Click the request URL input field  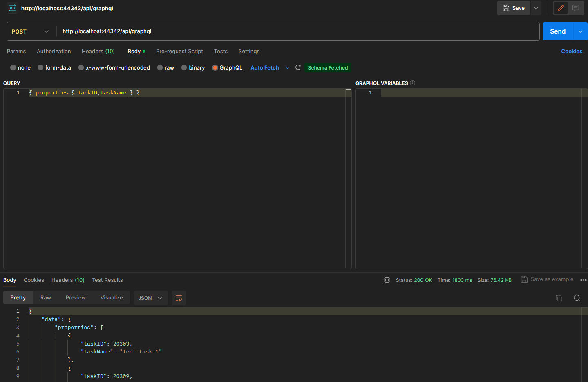298,31
